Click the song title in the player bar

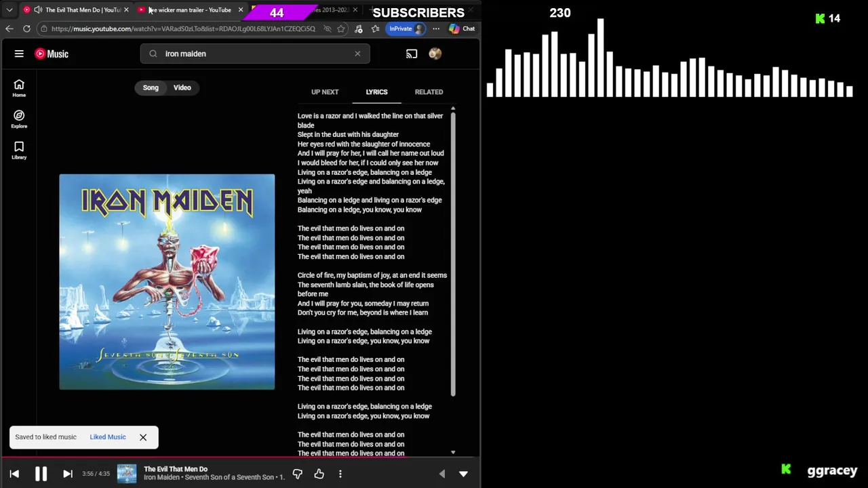(176, 469)
